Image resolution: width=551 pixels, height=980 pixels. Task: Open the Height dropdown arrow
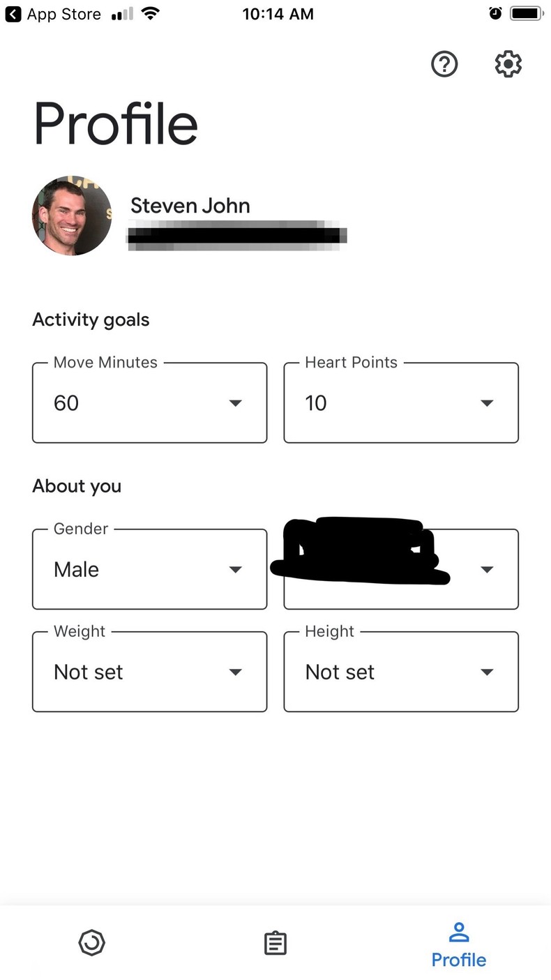point(487,672)
